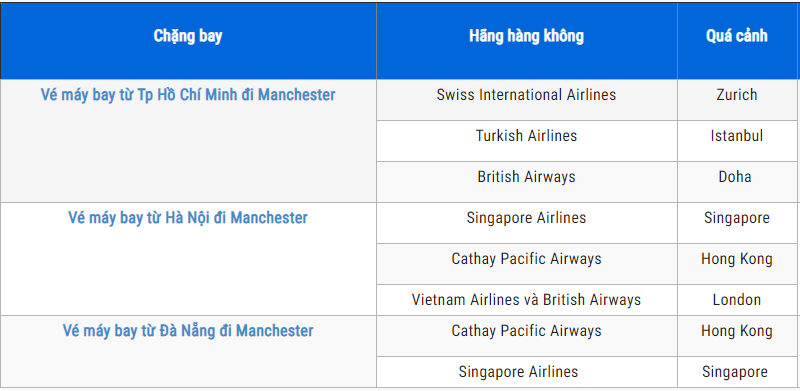Screen dimensions: 800x391
Task: Click the Chặng bay column header
Action: (188, 36)
